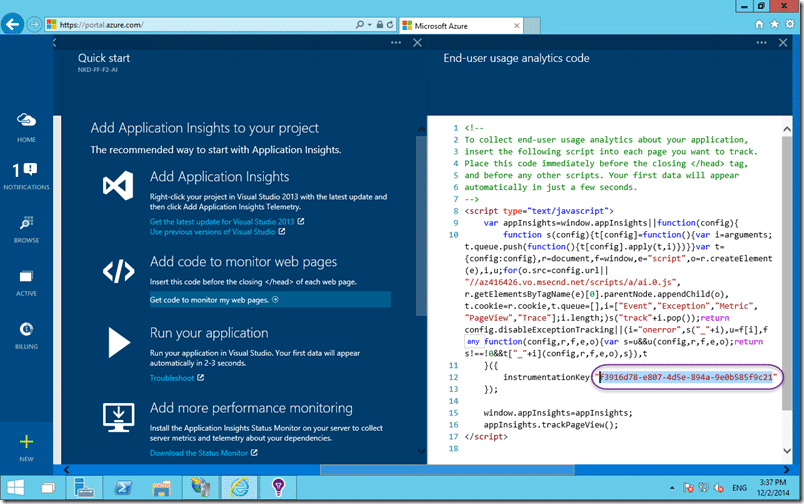Open BILLING in the sidebar
This screenshot has width=804, height=504.
(26, 335)
